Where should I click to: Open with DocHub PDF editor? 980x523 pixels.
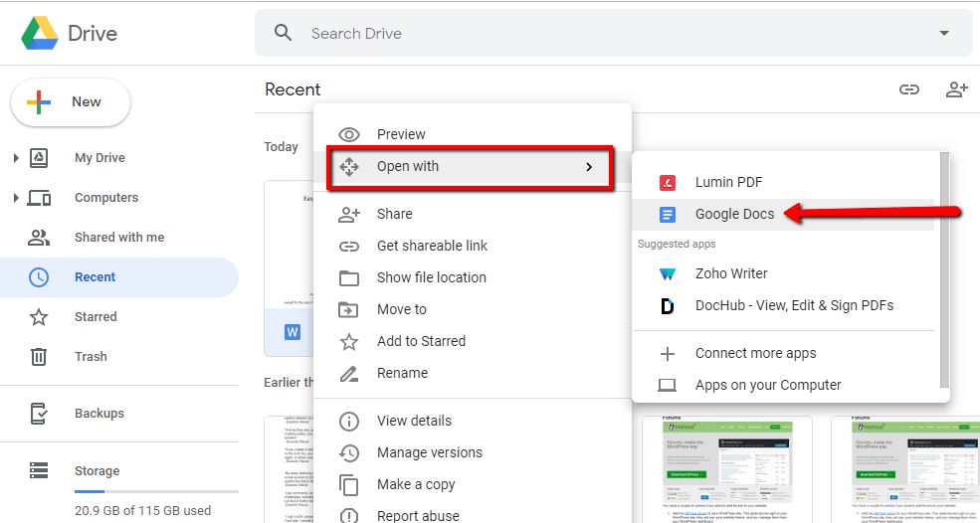pos(783,305)
